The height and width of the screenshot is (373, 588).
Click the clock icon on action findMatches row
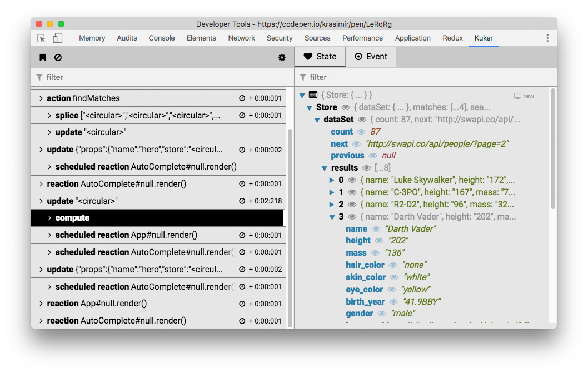tap(242, 98)
